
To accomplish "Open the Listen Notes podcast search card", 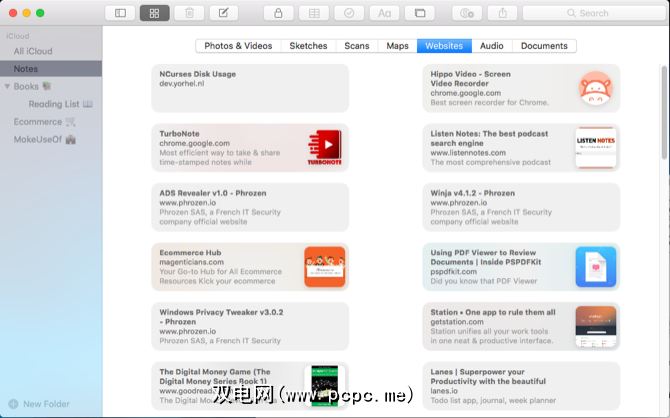I will pos(521,148).
